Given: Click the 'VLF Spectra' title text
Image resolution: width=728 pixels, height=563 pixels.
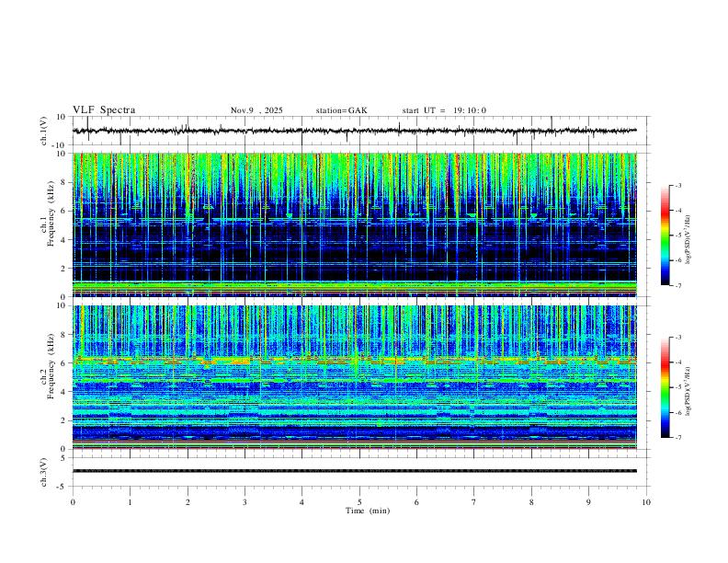Looking at the screenshot, I should coord(104,110).
